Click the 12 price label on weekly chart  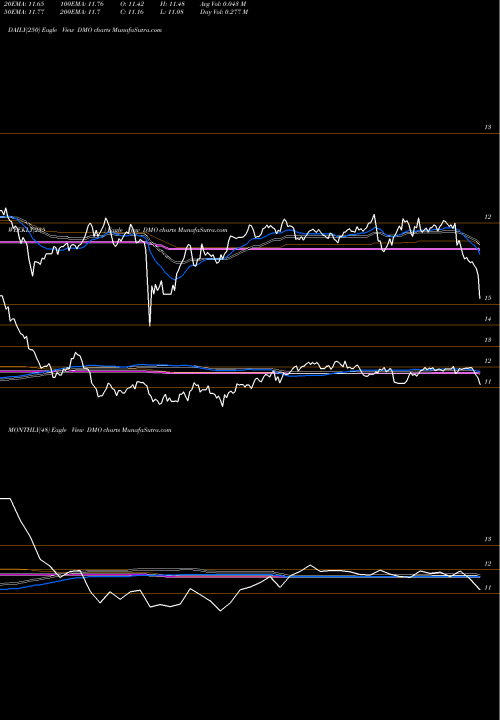coord(488,361)
